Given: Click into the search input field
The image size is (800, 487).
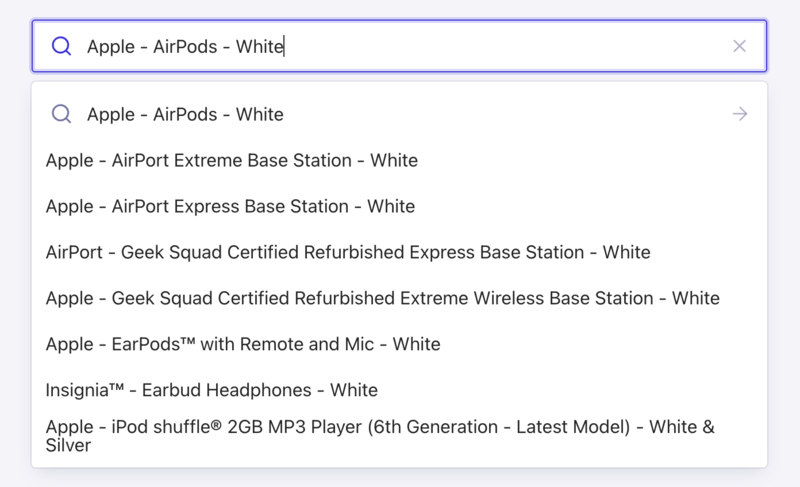Looking at the screenshot, I should [x=400, y=46].
